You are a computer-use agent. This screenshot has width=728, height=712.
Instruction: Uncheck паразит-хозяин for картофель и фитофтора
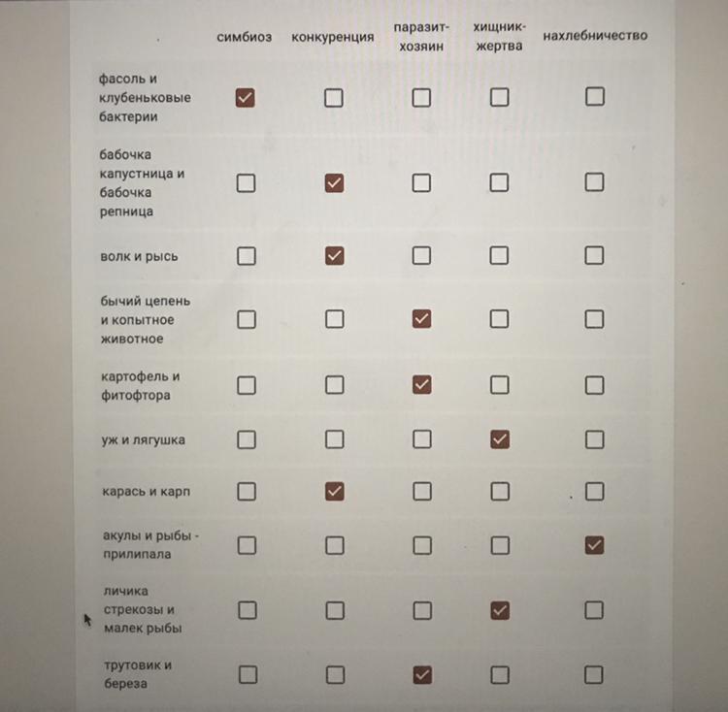point(421,385)
